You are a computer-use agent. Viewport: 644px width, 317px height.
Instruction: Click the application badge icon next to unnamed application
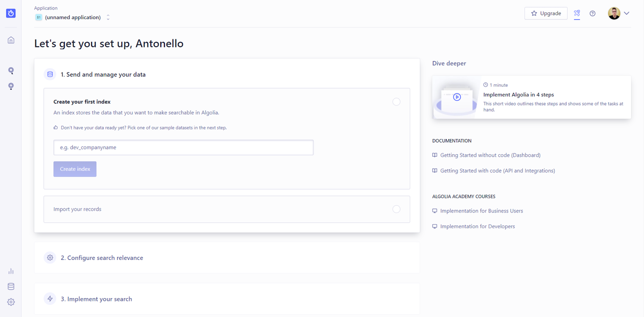[39, 17]
